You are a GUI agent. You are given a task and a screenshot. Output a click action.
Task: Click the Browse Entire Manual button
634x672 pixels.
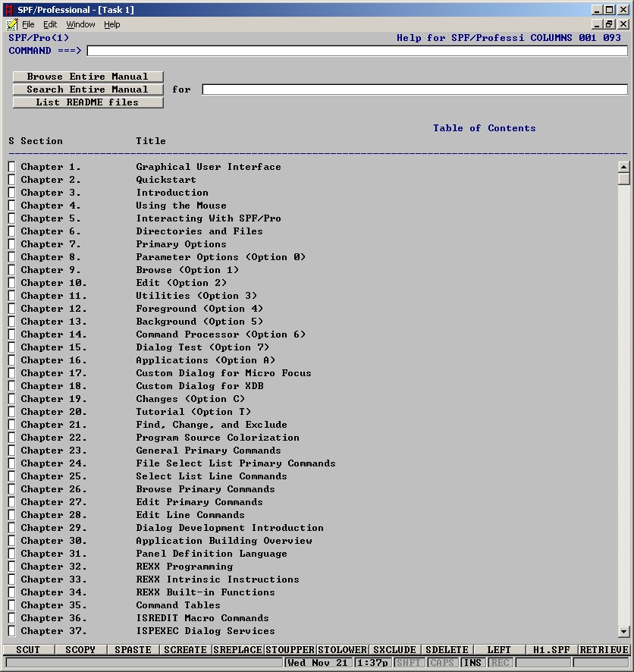click(x=88, y=77)
